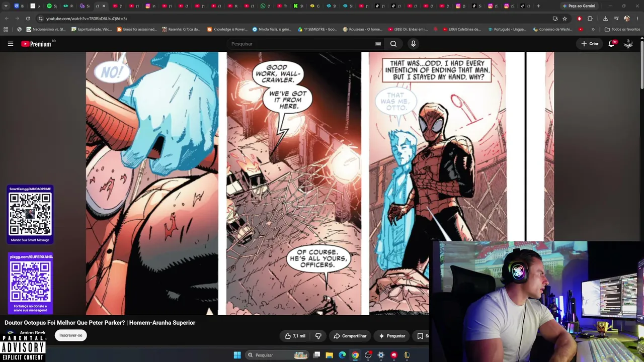Like the video with 7,1 mil likes
This screenshot has width=644, height=362.
295,336
